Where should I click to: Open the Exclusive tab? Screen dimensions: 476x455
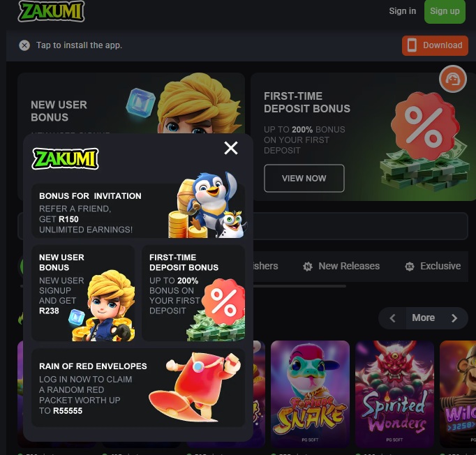coord(433,266)
